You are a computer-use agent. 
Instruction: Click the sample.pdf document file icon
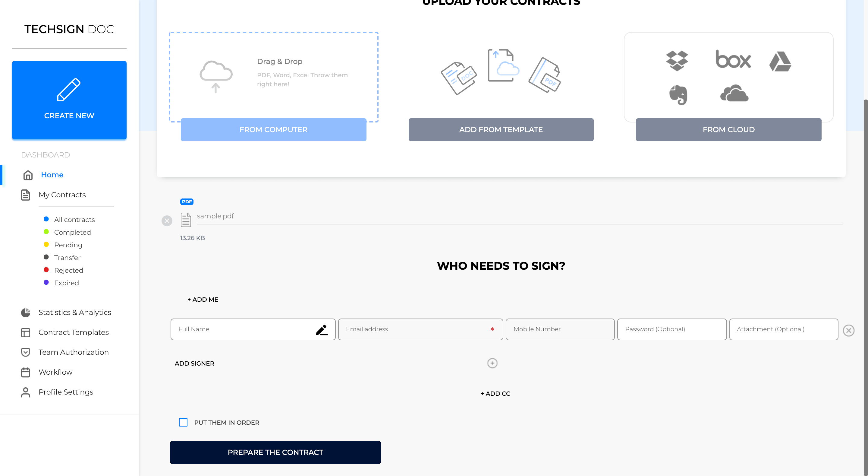point(186,220)
